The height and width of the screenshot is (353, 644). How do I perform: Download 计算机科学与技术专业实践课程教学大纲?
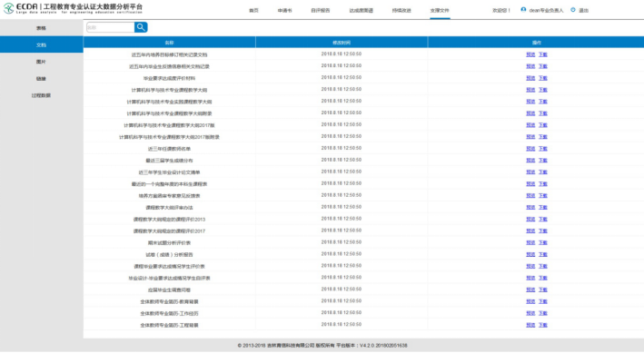(543, 102)
